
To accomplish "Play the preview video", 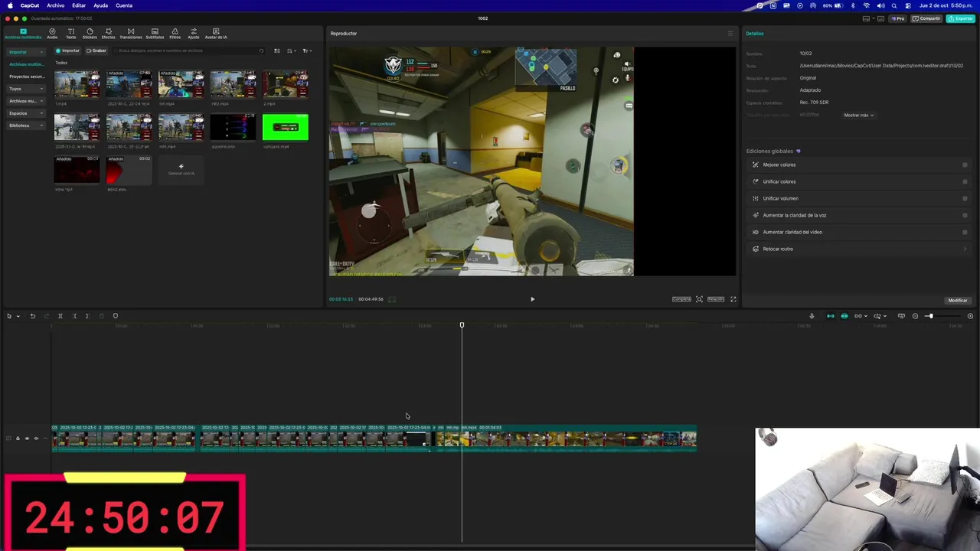I will [533, 299].
